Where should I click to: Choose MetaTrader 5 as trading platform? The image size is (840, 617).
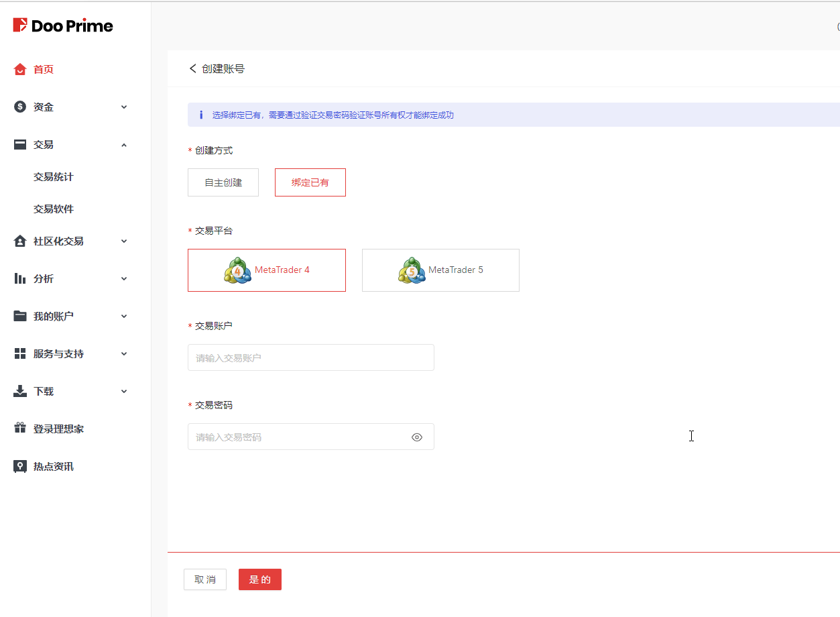pos(440,270)
